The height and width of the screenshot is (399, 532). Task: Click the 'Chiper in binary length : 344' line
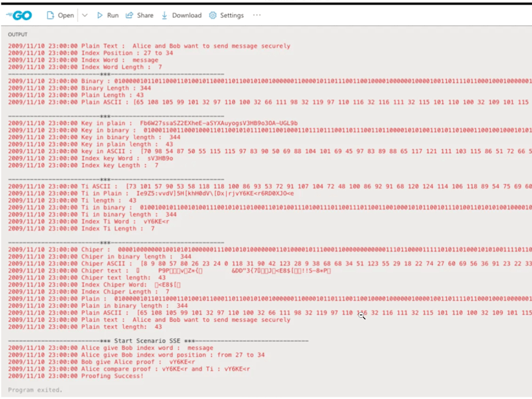pos(100,257)
